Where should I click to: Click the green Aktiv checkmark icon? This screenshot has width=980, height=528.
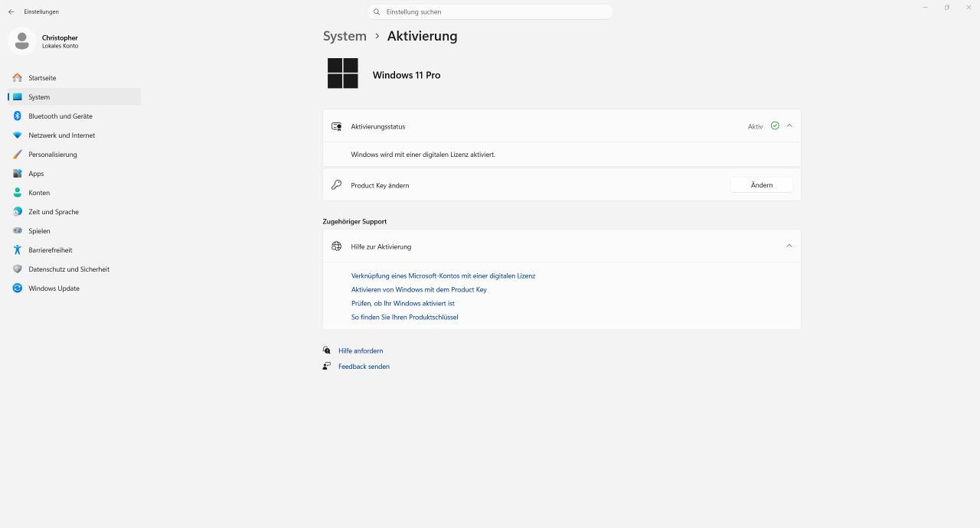pos(775,125)
